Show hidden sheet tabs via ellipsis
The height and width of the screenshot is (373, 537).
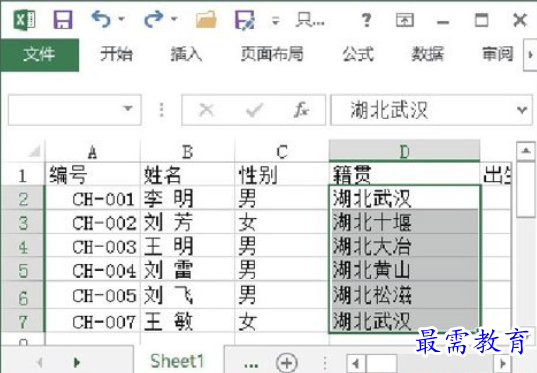pyautogui.click(x=251, y=365)
